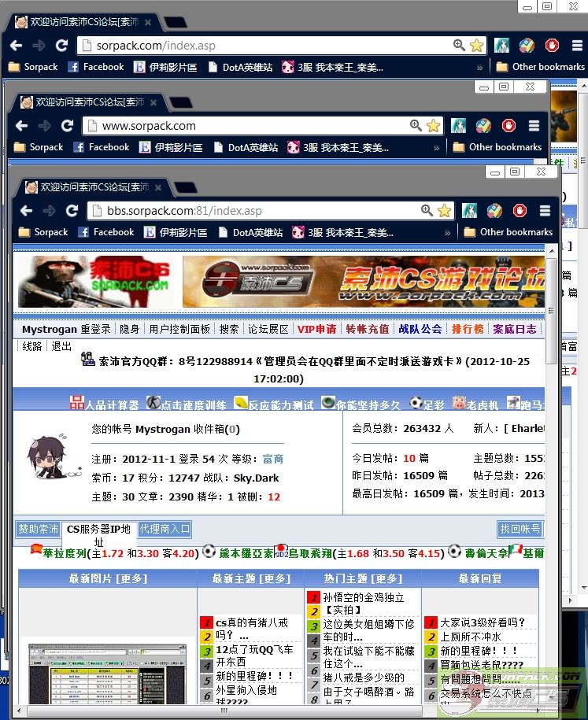Open the 用户控制面板 menu item
This screenshot has width=588, height=720.
pos(179,329)
